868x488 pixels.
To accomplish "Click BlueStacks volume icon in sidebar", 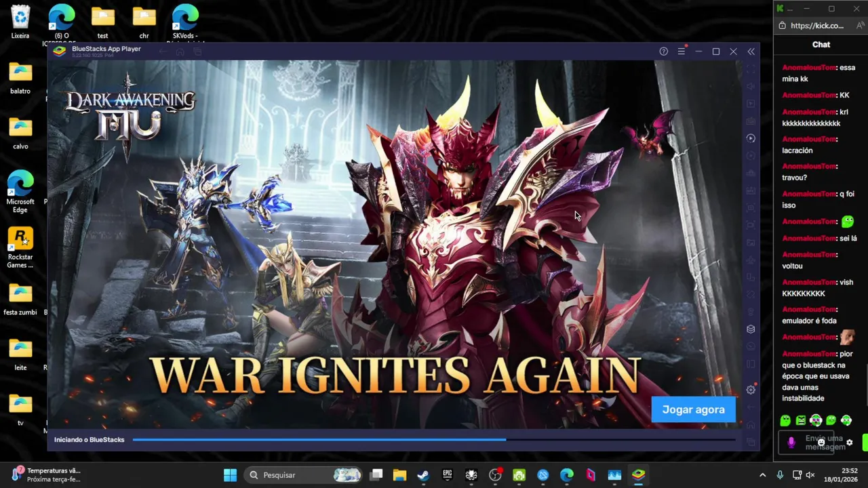I will (x=751, y=87).
